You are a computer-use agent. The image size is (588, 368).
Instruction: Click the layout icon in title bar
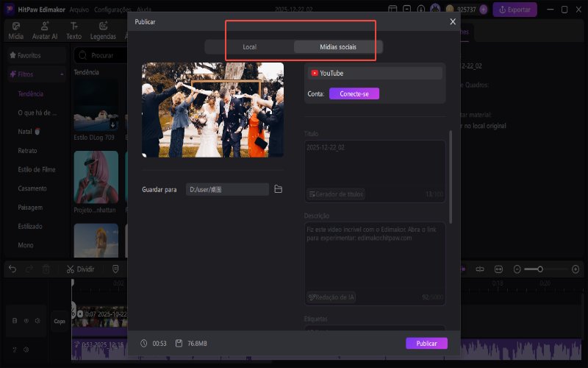click(392, 10)
